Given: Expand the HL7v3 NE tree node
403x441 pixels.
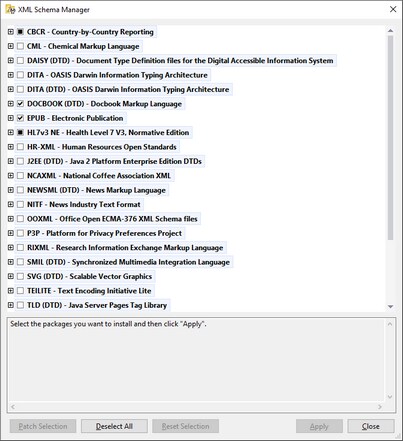Looking at the screenshot, I should point(11,132).
